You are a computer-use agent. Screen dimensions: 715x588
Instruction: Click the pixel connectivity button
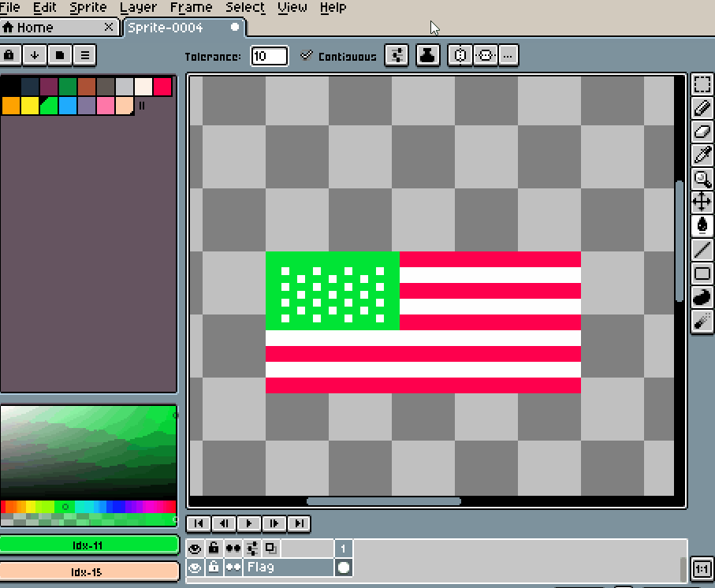click(x=397, y=55)
